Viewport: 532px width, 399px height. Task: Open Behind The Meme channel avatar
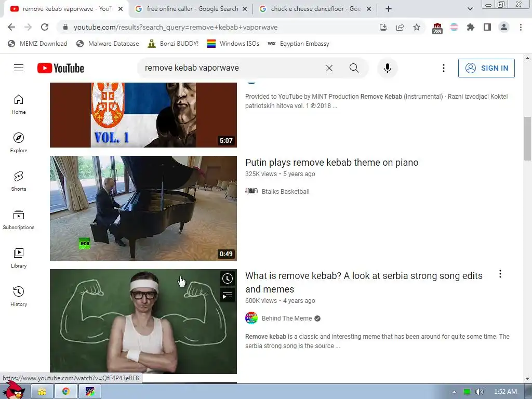point(251,318)
